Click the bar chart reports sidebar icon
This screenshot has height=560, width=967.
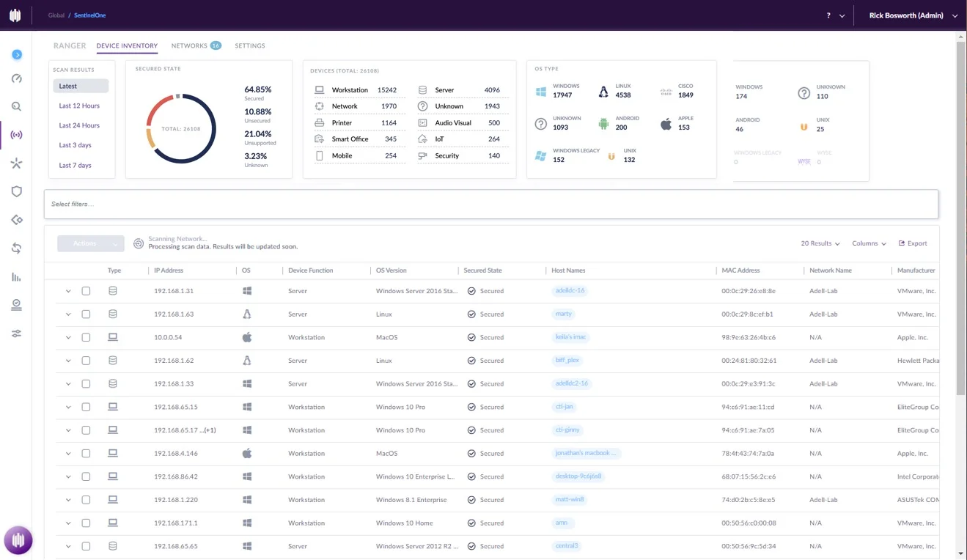[16, 277]
